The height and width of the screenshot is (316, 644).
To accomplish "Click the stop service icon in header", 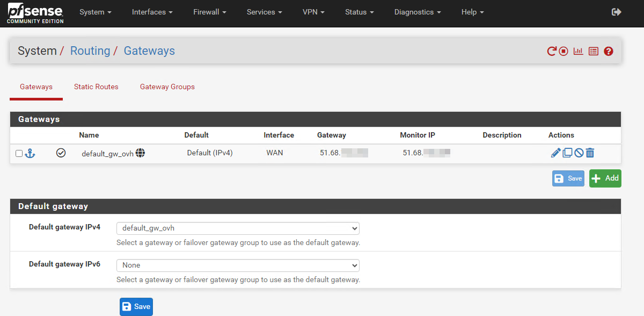I will pos(563,52).
